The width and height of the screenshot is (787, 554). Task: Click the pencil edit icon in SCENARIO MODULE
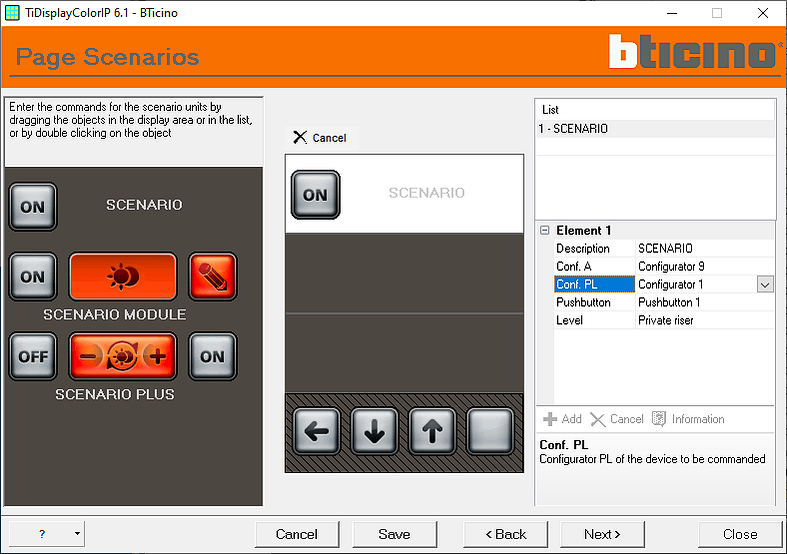point(213,276)
